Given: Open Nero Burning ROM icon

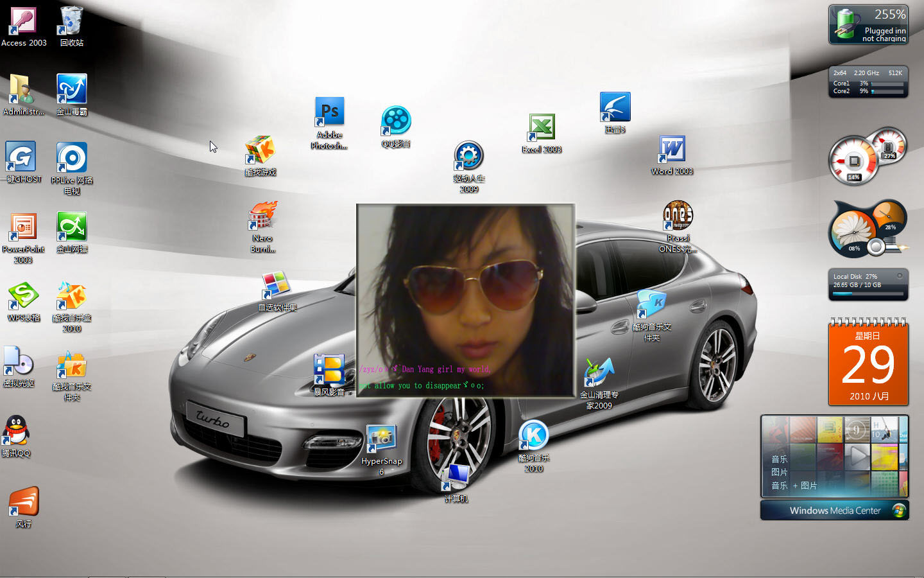Looking at the screenshot, I should [262, 227].
